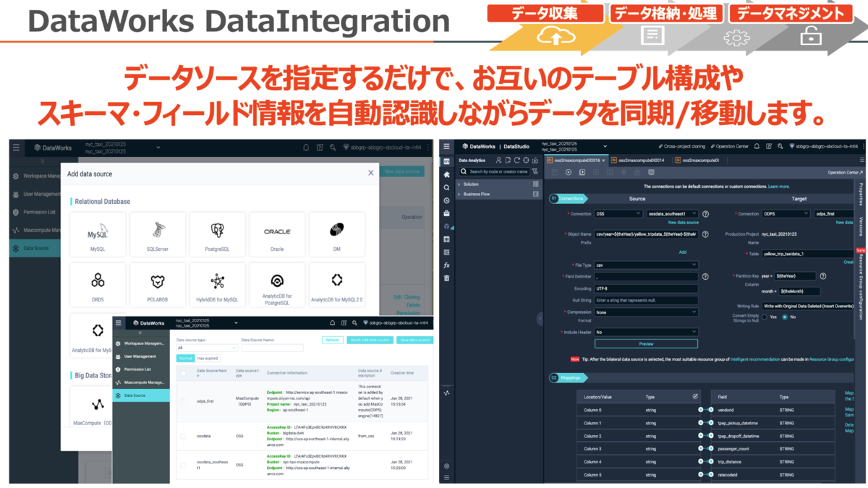
Task: Tick the checkbox for odps_first row
Action: point(183,401)
